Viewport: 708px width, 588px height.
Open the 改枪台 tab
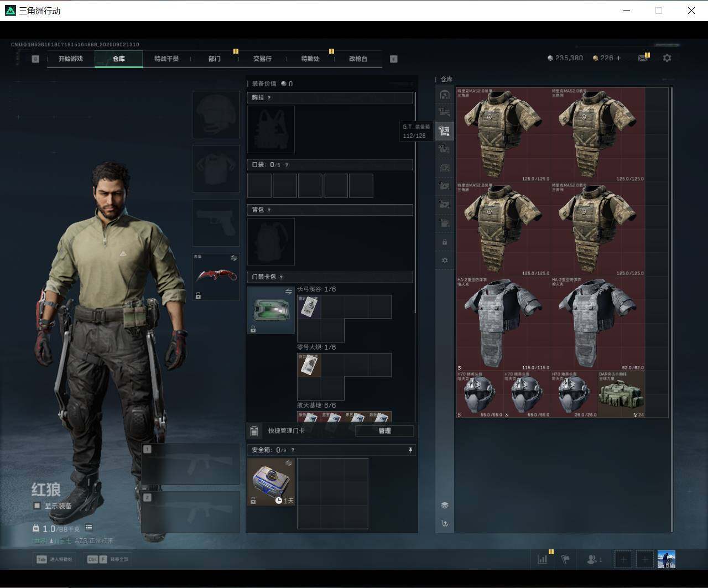point(358,59)
